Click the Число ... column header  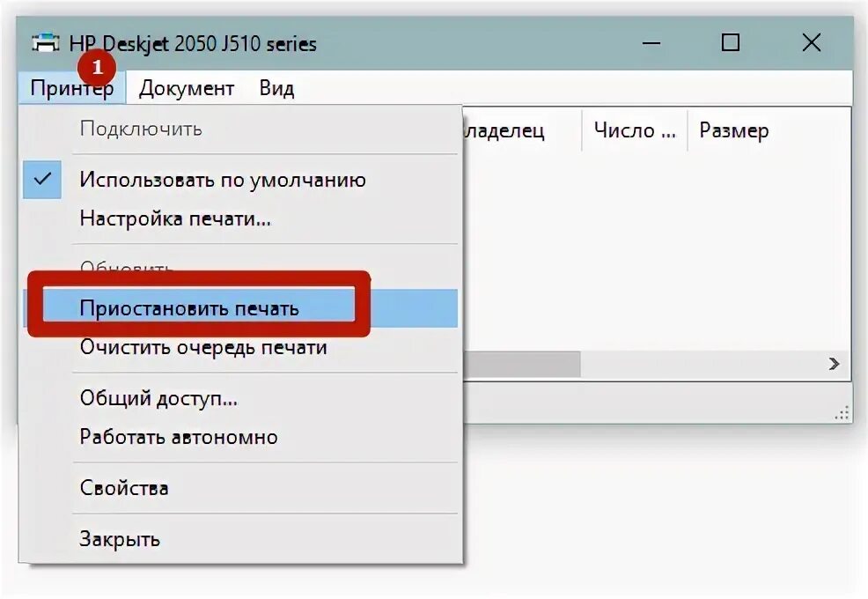coord(635,130)
